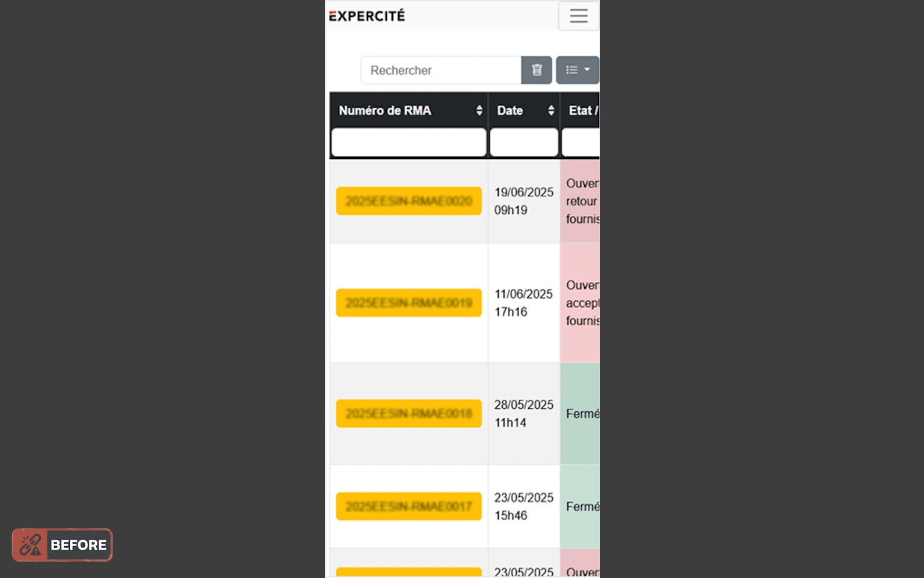Image resolution: width=924 pixels, height=578 pixels.
Task: Click the filter box under the Date header
Action: [x=523, y=142]
